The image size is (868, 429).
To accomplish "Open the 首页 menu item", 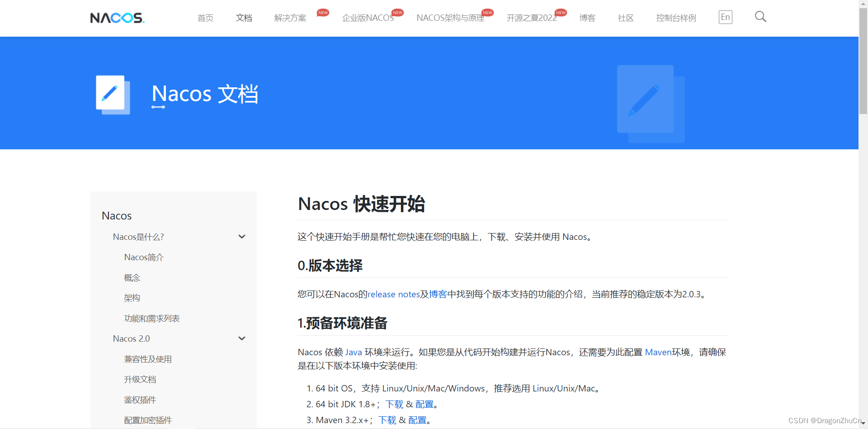I will point(205,18).
